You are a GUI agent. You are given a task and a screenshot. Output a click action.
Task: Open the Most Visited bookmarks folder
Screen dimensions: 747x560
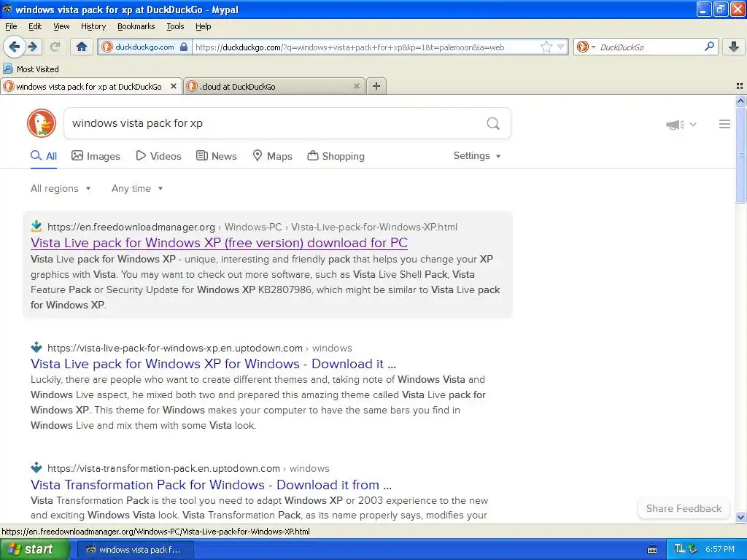click(x=31, y=69)
